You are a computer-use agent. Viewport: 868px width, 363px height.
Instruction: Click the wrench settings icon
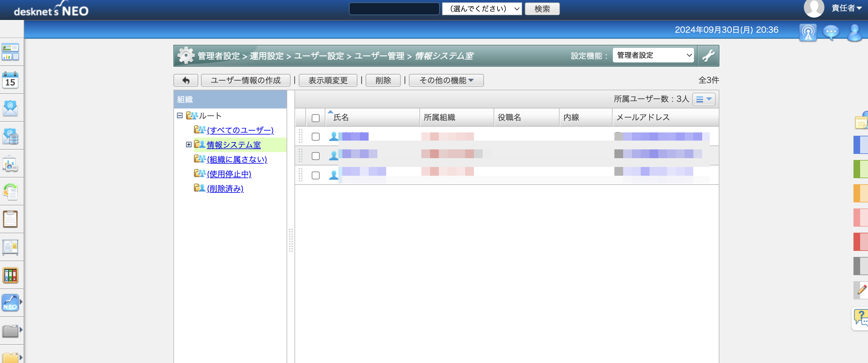pyautogui.click(x=708, y=56)
